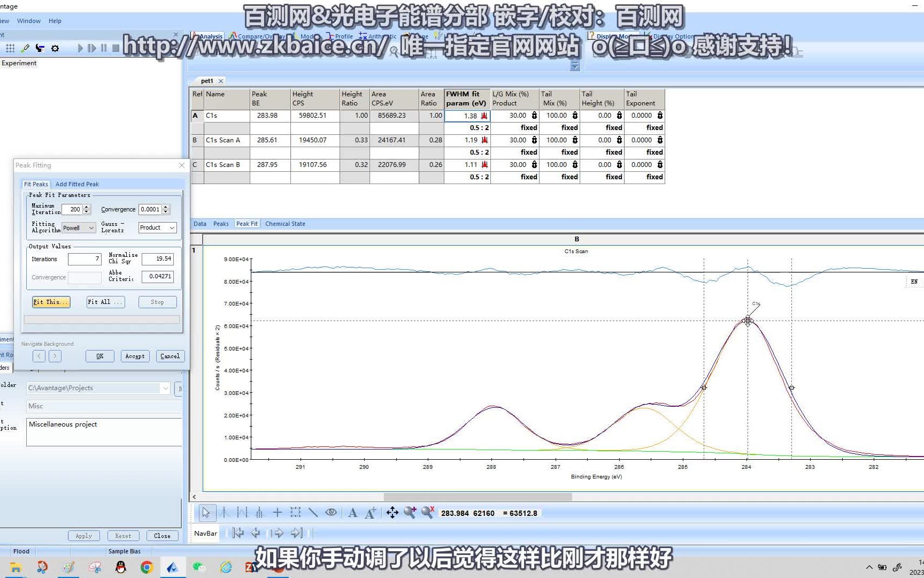
Task: Choose the line drawing tool
Action: pyautogui.click(x=313, y=512)
